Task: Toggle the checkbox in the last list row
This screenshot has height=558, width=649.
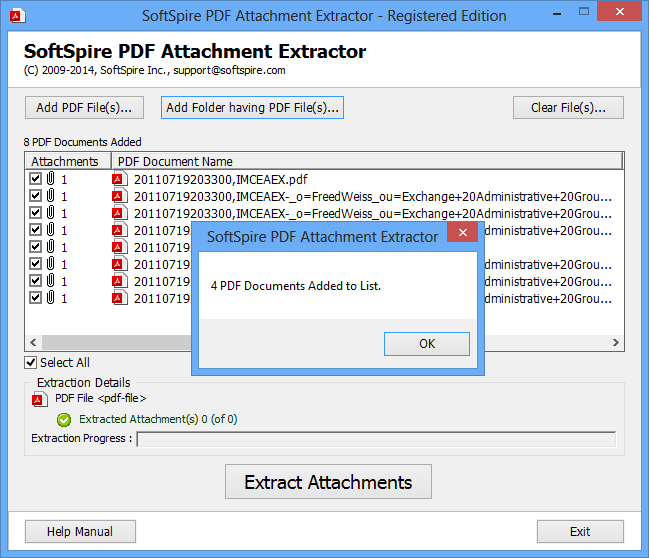Action: [36, 298]
